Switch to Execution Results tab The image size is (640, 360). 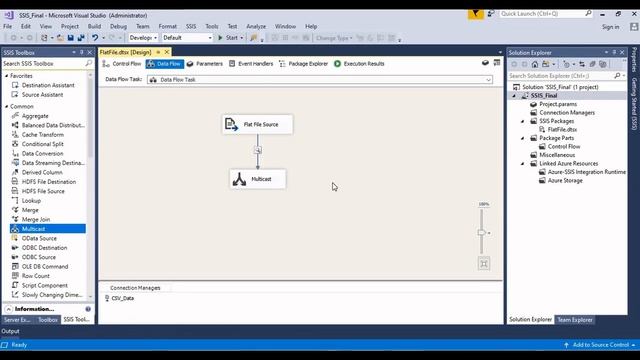359,64
